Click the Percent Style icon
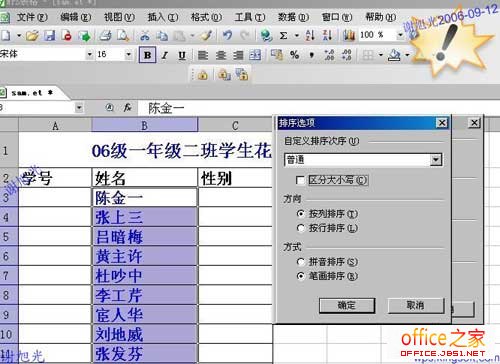500x364 pixels. tap(294, 55)
